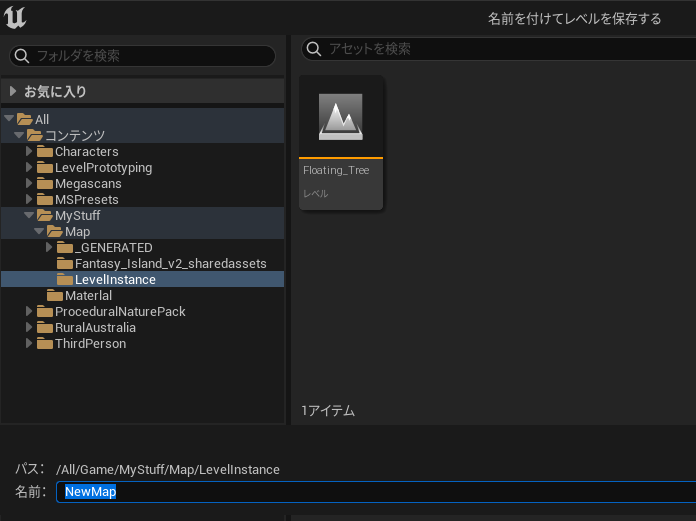Image resolution: width=696 pixels, height=521 pixels.
Task: Collapse the コンテンツ folder arrow
Action: 19,136
